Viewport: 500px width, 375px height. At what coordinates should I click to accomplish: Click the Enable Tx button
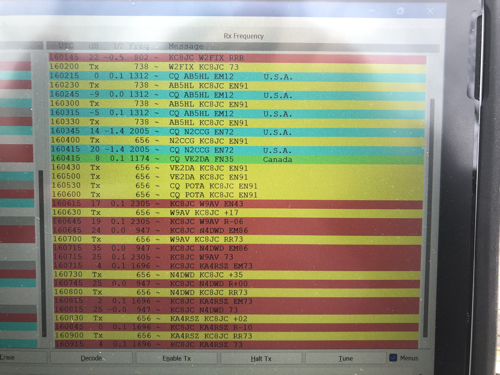tap(176, 358)
